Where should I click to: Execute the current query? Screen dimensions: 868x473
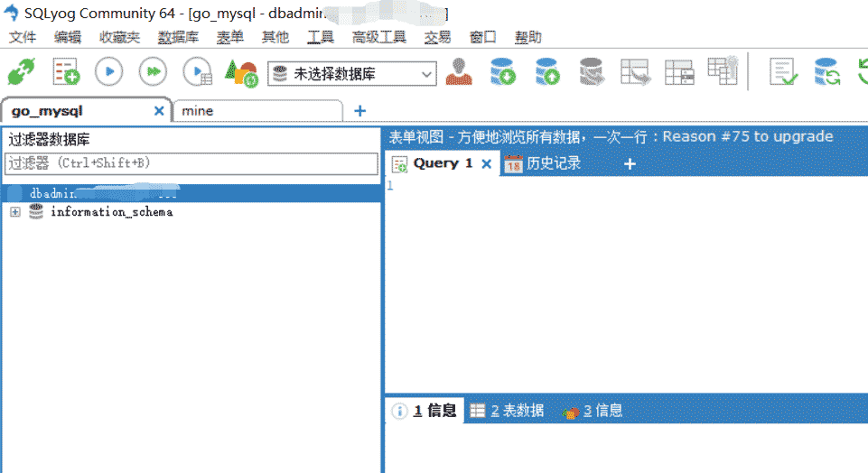[x=109, y=72]
